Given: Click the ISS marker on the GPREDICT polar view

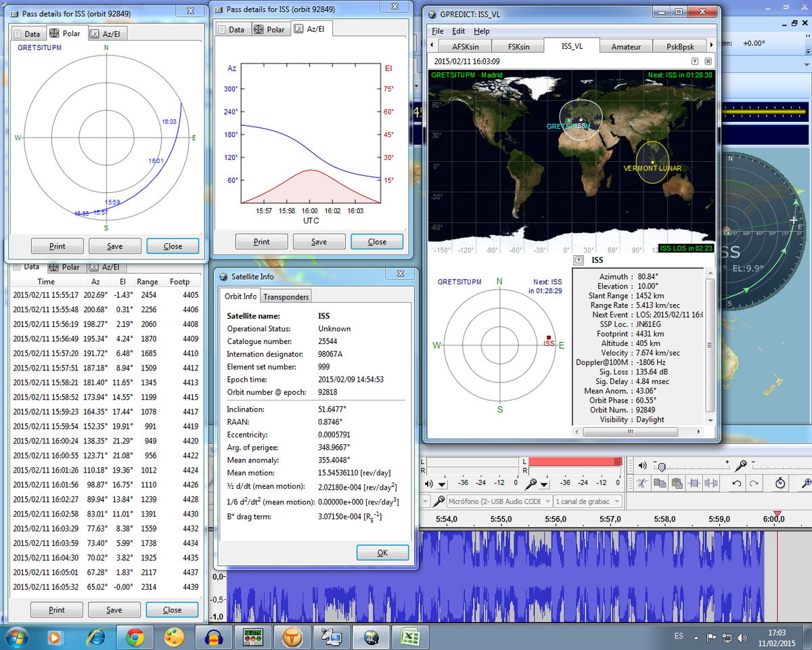Looking at the screenshot, I should (549, 338).
